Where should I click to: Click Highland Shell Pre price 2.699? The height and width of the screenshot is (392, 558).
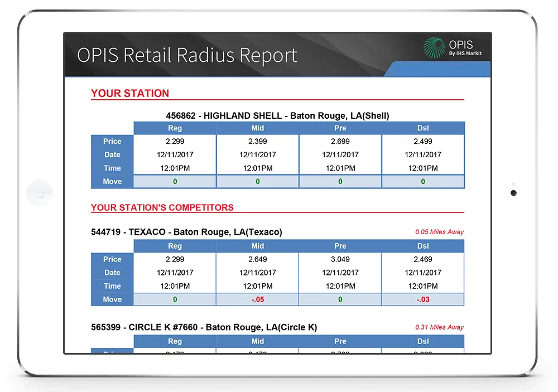pyautogui.click(x=340, y=141)
